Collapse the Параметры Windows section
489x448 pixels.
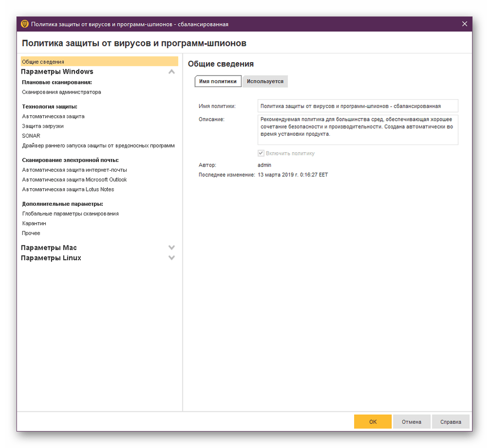click(171, 71)
